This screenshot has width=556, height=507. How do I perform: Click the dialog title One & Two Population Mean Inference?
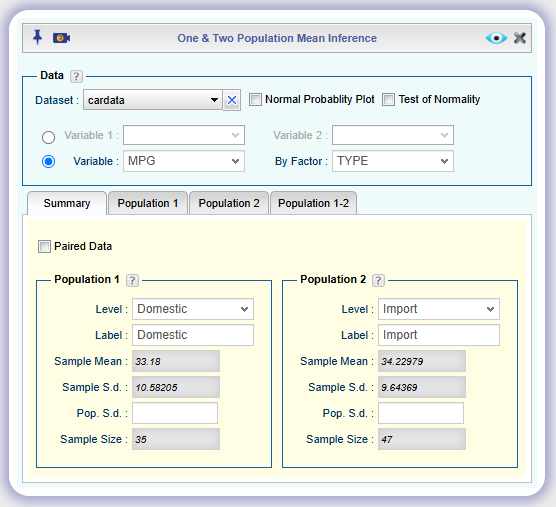(x=277, y=38)
